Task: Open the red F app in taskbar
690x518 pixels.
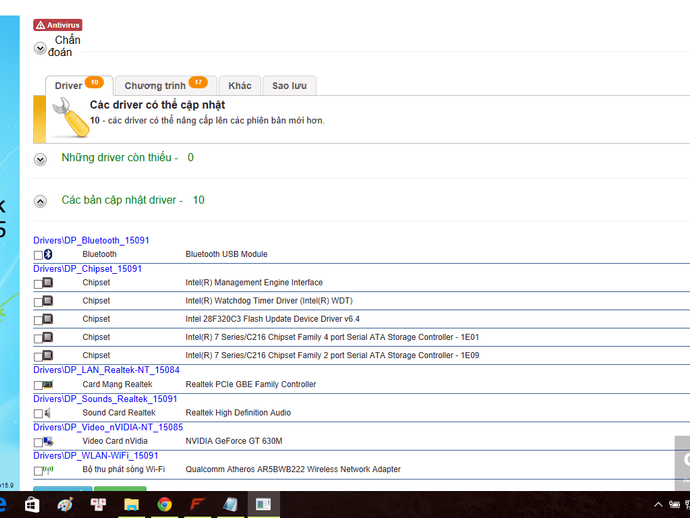Action: point(197,504)
